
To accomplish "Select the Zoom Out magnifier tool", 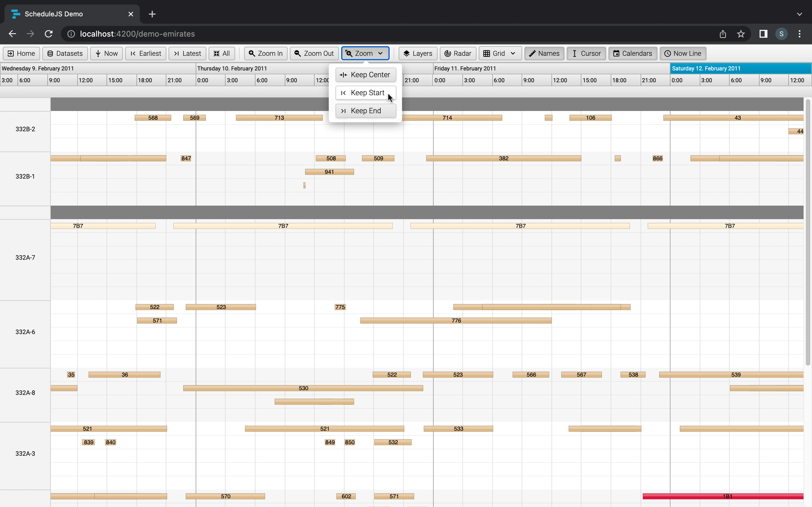I will [314, 53].
